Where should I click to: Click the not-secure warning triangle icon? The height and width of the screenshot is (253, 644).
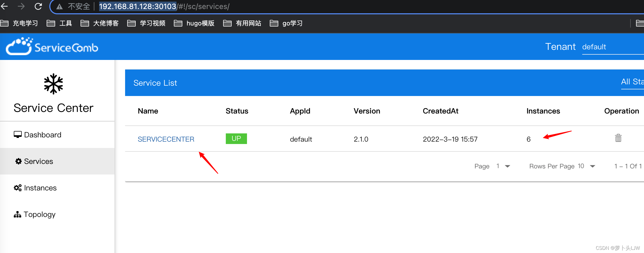pyautogui.click(x=60, y=7)
